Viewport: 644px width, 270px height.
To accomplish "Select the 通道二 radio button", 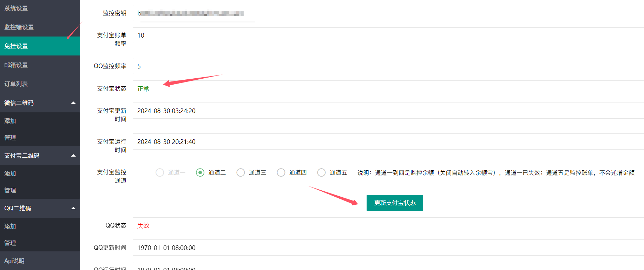I will pos(200,172).
